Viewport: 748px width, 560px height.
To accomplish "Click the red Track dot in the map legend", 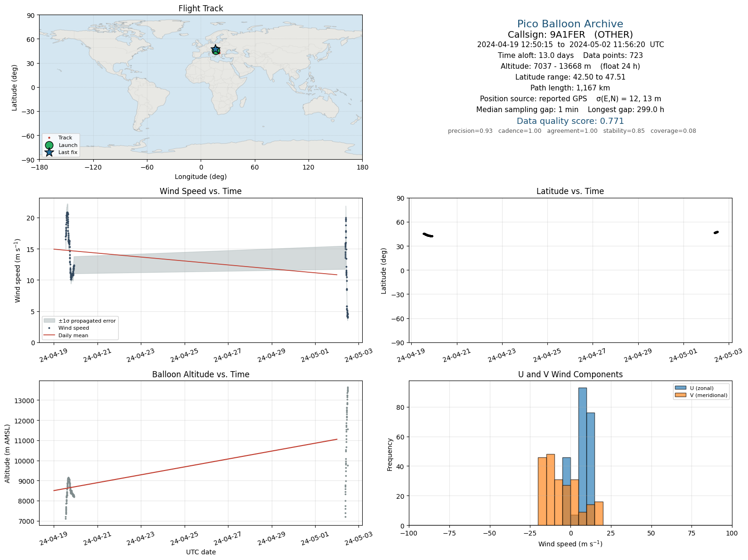I will click(x=49, y=138).
